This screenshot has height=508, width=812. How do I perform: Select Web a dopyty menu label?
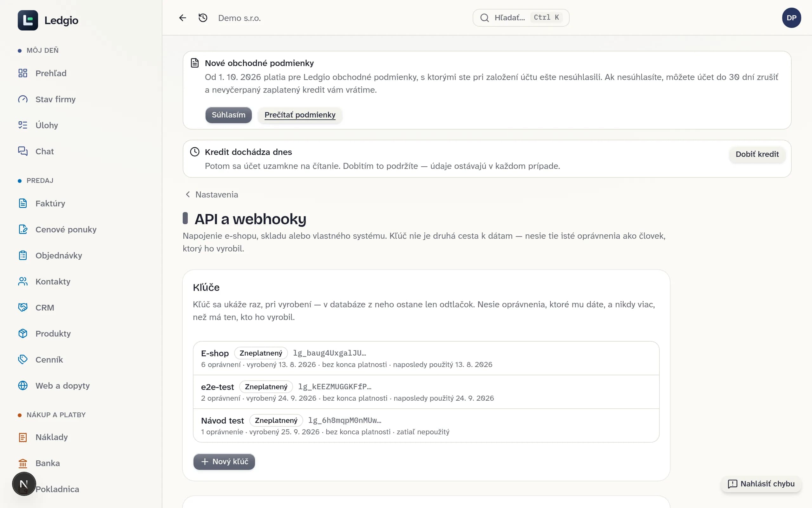coord(63,386)
